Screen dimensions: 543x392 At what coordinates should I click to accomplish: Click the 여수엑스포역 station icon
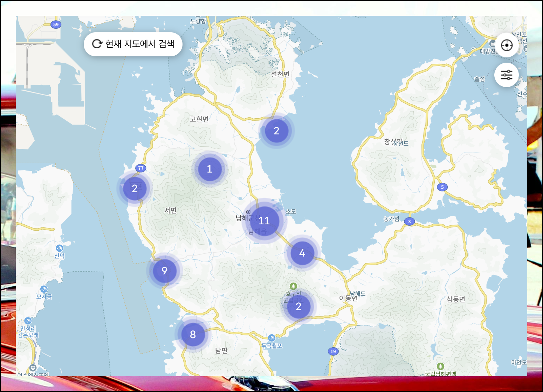[x=33, y=367]
